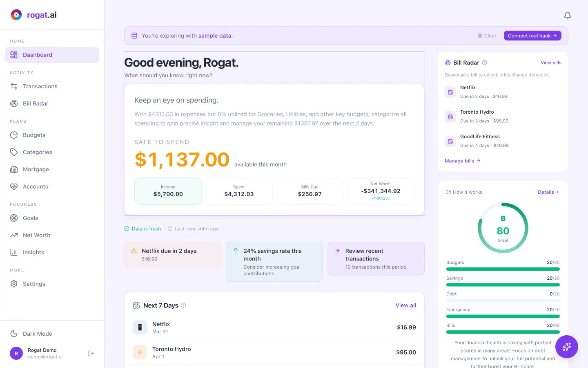The width and height of the screenshot is (588, 368).
Task: Click the sign out icon next to Rogat Demo
Action: (91, 353)
